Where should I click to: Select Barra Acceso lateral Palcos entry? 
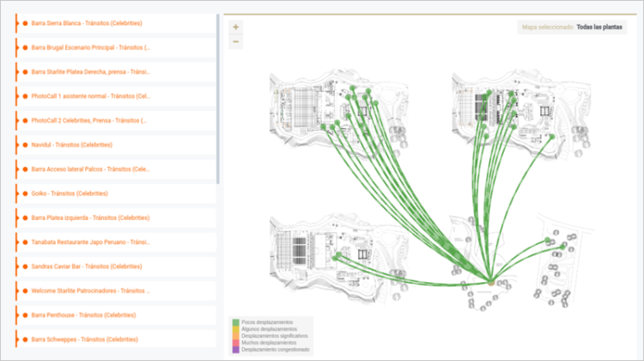tap(90, 169)
